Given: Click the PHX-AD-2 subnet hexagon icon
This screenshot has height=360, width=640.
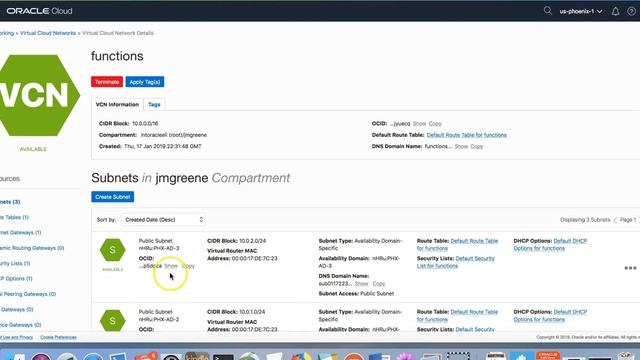Looking at the screenshot, I should coord(113,320).
